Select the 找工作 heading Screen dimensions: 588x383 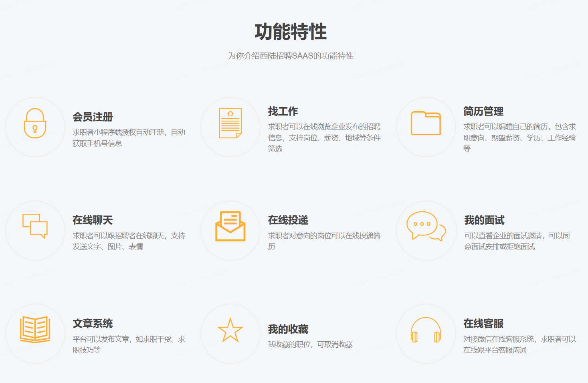(x=283, y=111)
